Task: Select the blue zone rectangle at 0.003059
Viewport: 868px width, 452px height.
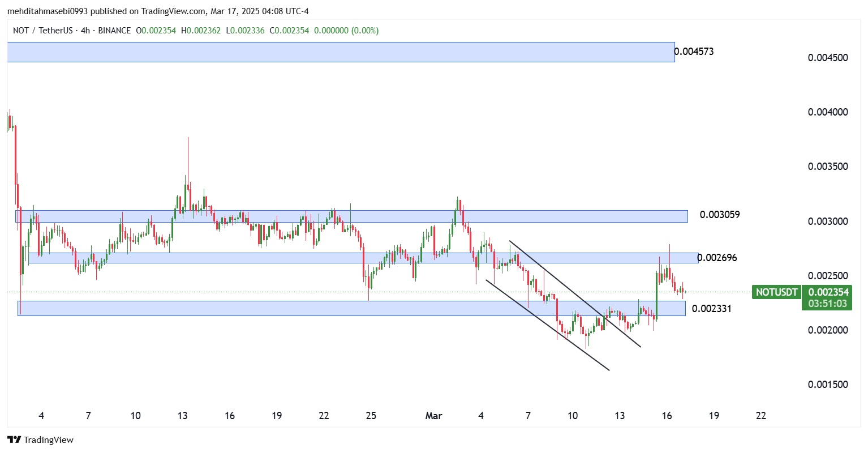Action: 351,216
